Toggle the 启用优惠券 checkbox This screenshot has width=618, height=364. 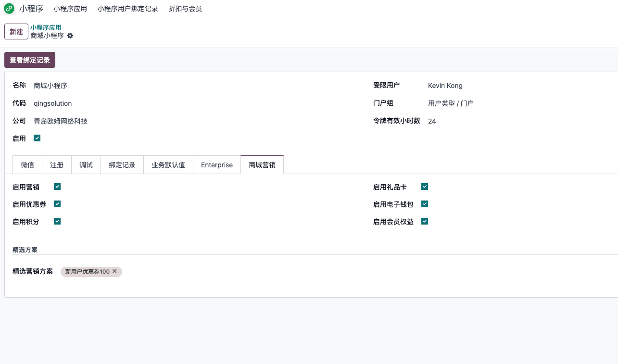[57, 204]
